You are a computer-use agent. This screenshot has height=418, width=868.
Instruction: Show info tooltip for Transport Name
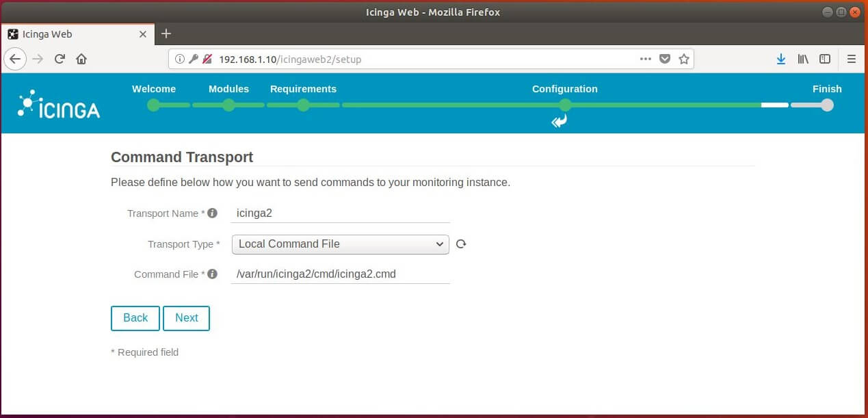coord(212,213)
